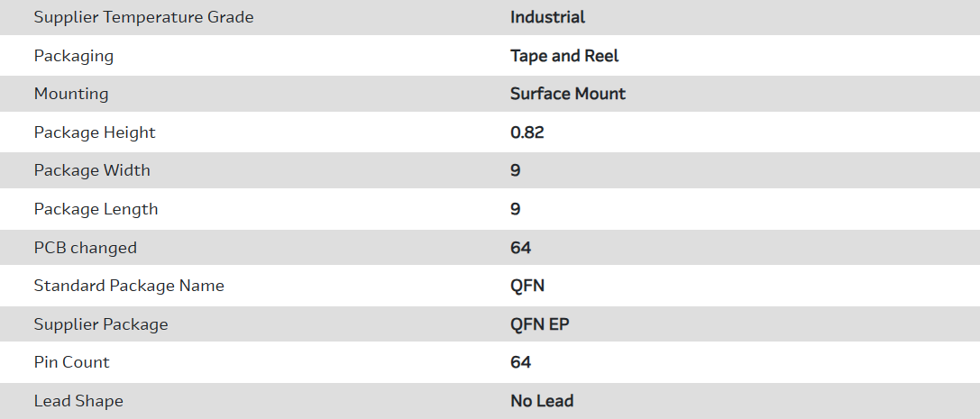The width and height of the screenshot is (980, 419).
Task: Click the 'Package Width' label
Action: pyautogui.click(x=92, y=170)
